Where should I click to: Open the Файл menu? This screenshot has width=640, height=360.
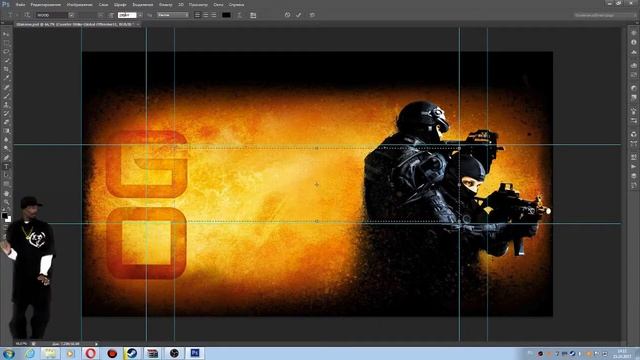(x=20, y=4)
